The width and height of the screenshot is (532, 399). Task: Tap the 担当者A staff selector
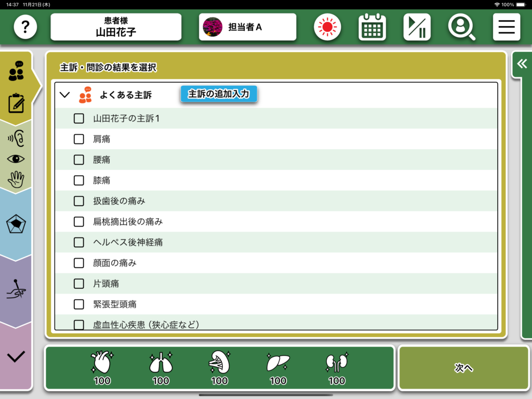point(247,27)
